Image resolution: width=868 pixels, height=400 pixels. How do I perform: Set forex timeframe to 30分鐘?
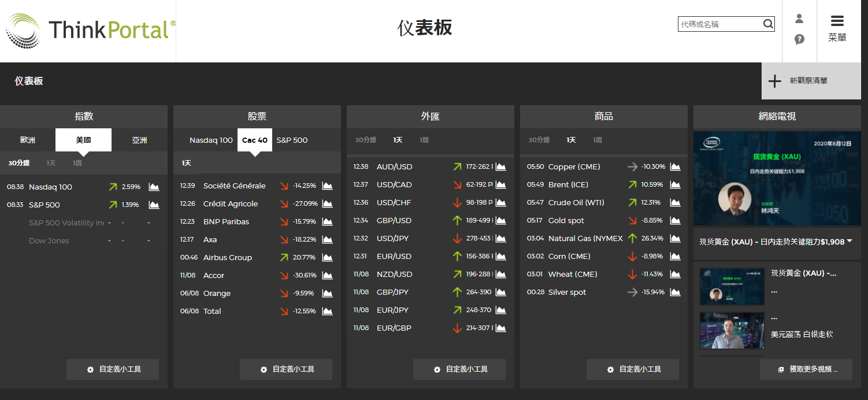pos(366,140)
